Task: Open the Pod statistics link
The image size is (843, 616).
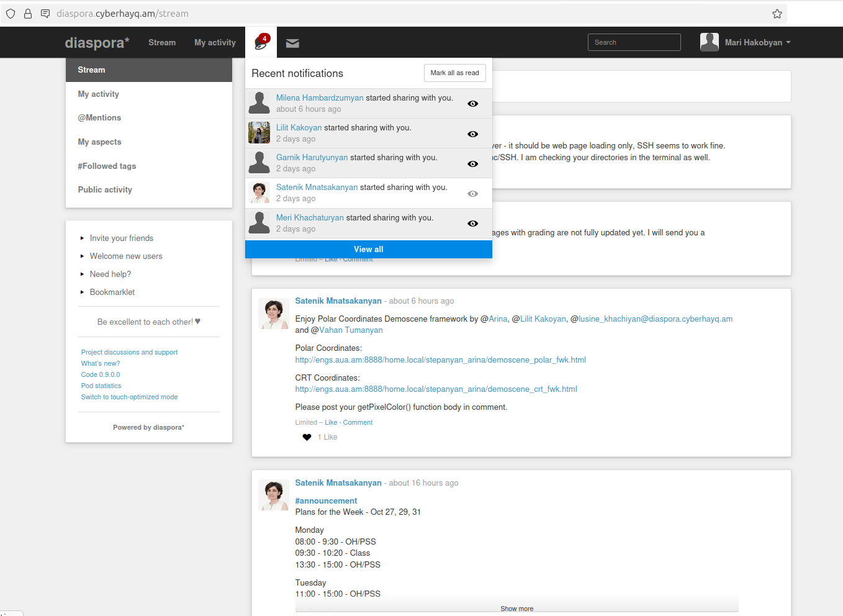Action: tap(101, 386)
